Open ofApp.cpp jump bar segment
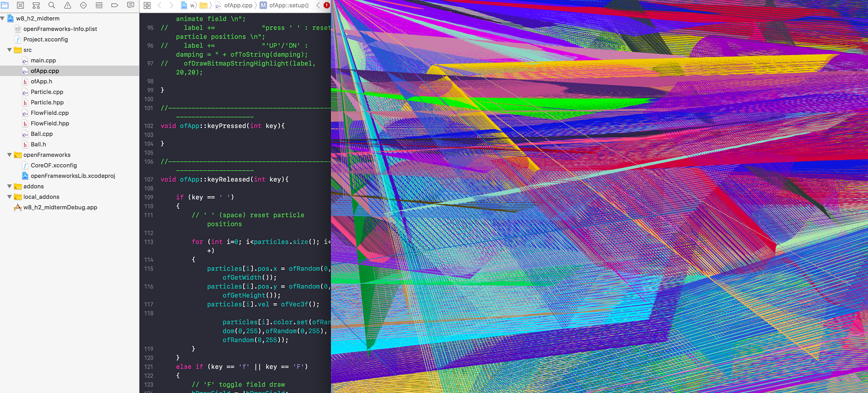 pyautogui.click(x=234, y=5)
